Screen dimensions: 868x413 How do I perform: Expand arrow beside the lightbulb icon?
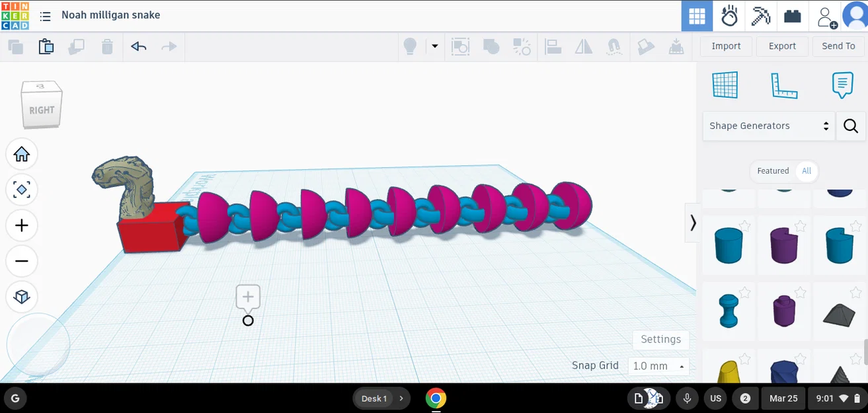434,46
